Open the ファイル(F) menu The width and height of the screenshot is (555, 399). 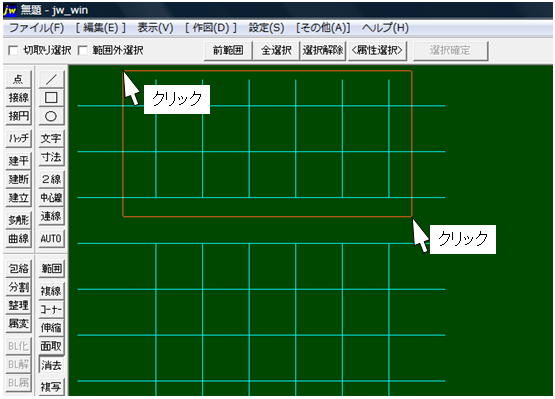pyautogui.click(x=36, y=28)
